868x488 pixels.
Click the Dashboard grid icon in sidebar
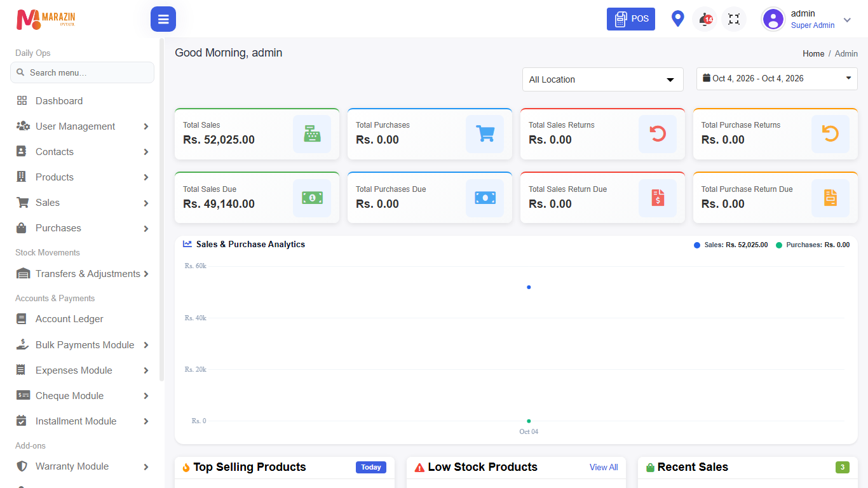point(22,100)
